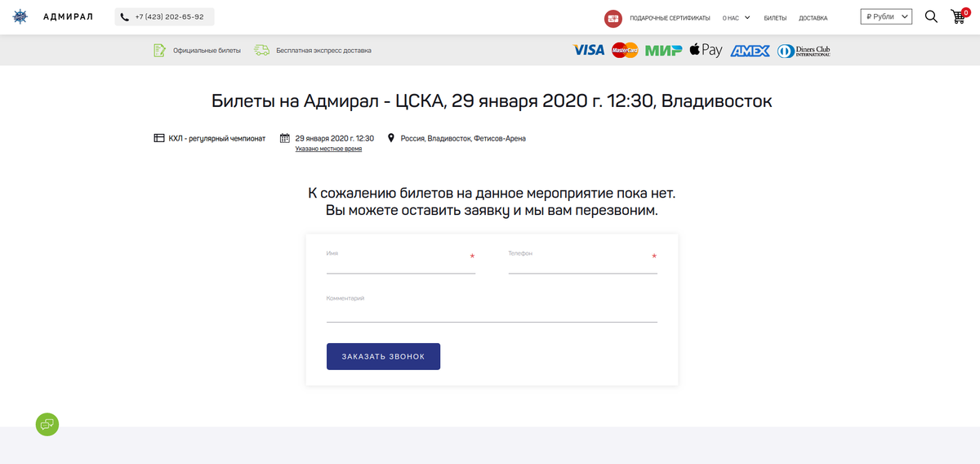Click the АДМИРАЛ brand name link
The height and width of the screenshot is (464, 980).
click(x=68, y=17)
